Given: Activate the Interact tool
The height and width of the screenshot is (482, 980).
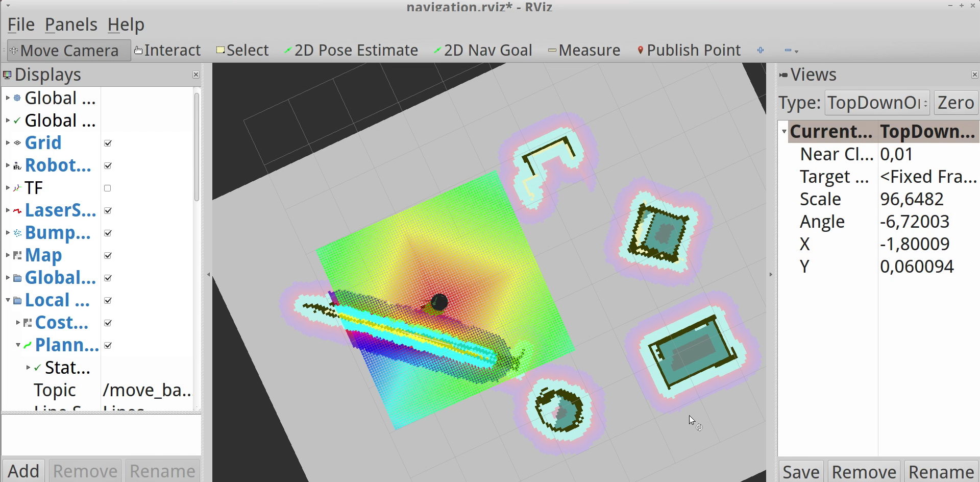Looking at the screenshot, I should click(167, 51).
